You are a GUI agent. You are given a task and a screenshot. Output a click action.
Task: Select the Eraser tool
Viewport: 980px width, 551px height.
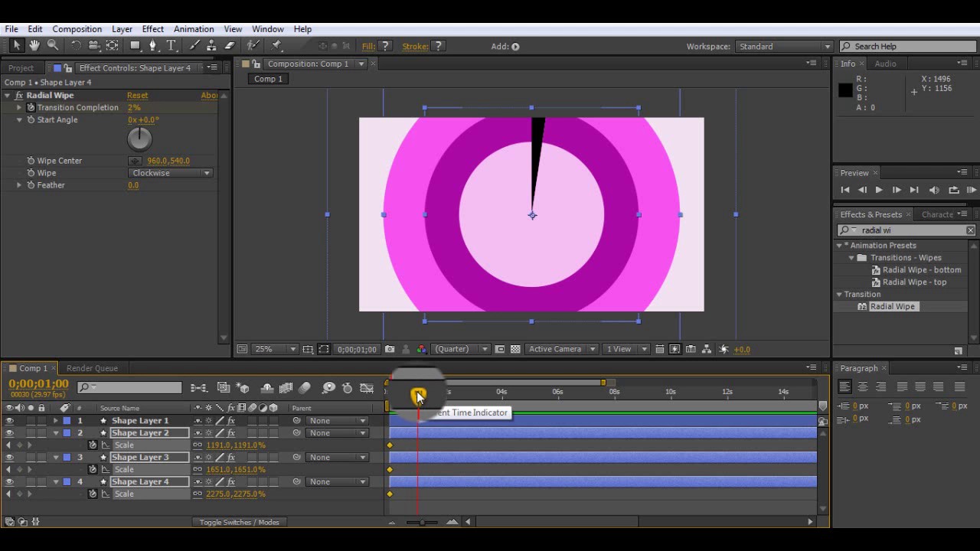230,46
